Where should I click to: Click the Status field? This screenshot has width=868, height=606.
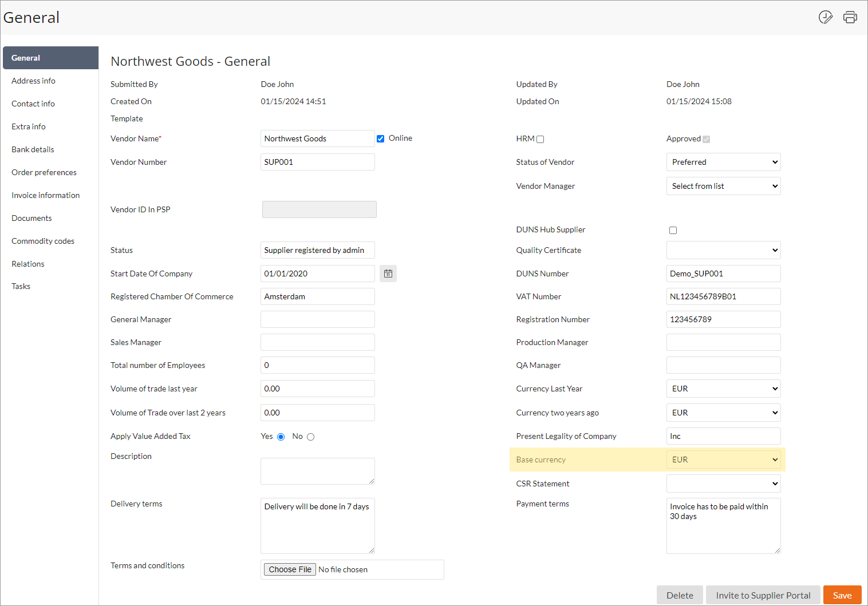tap(318, 250)
